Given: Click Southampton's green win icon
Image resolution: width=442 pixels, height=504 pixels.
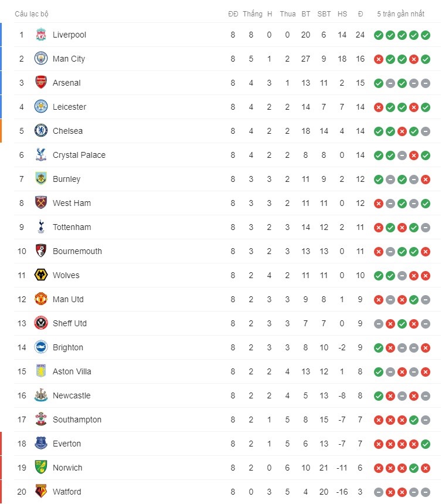Looking at the screenshot, I should 414,420.
